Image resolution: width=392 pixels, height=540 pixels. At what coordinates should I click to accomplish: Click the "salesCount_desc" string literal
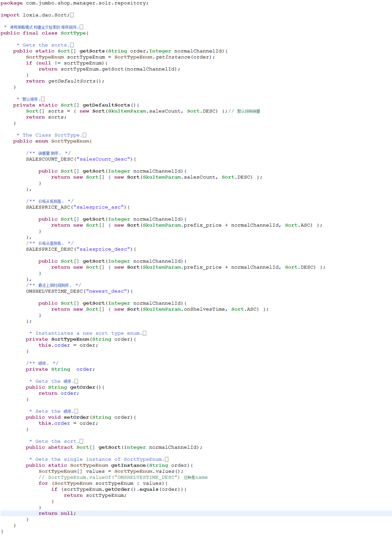pyautogui.click(x=103, y=159)
